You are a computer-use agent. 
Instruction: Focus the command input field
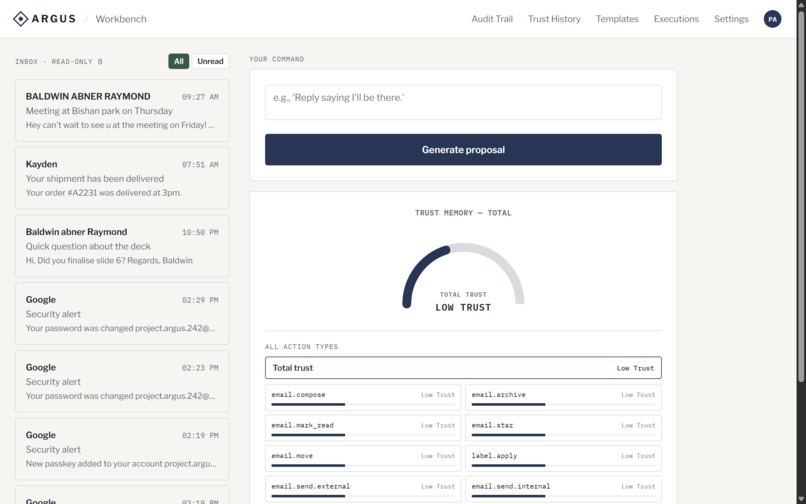pyautogui.click(x=463, y=102)
